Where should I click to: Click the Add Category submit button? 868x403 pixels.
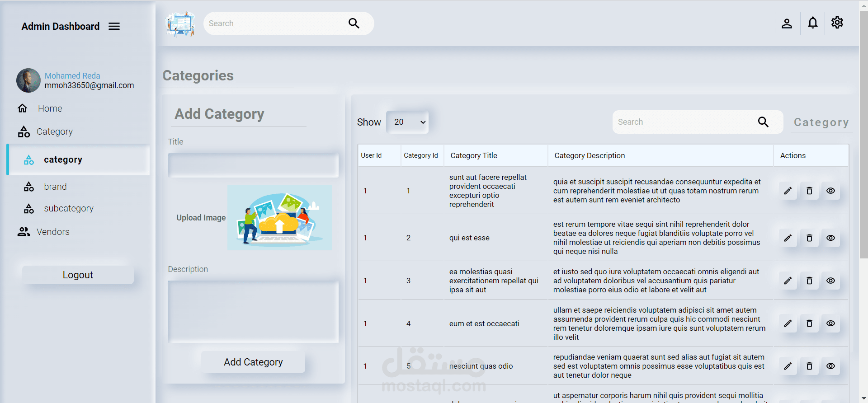pos(253,362)
